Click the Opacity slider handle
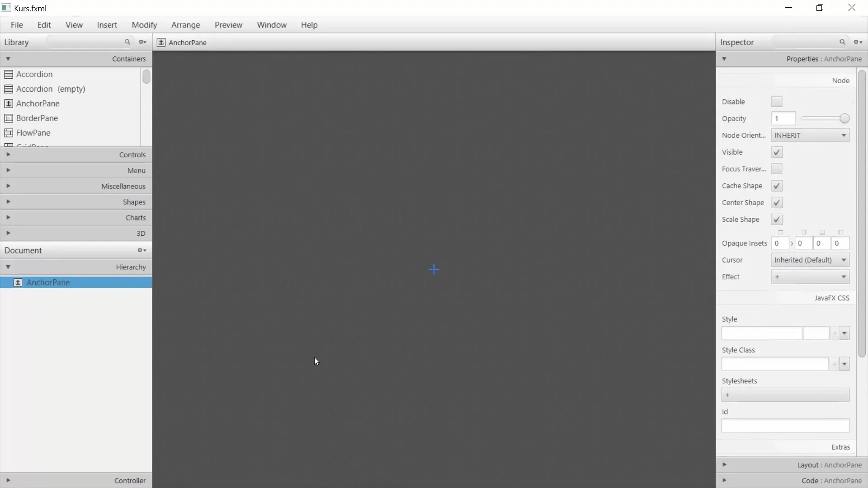868x488 pixels. [x=844, y=119]
